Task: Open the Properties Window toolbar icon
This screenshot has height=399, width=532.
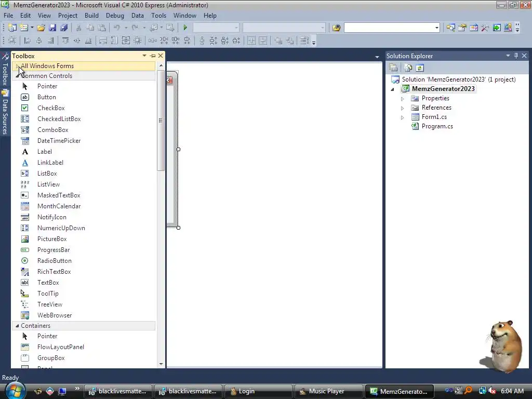Action: pyautogui.click(x=462, y=28)
